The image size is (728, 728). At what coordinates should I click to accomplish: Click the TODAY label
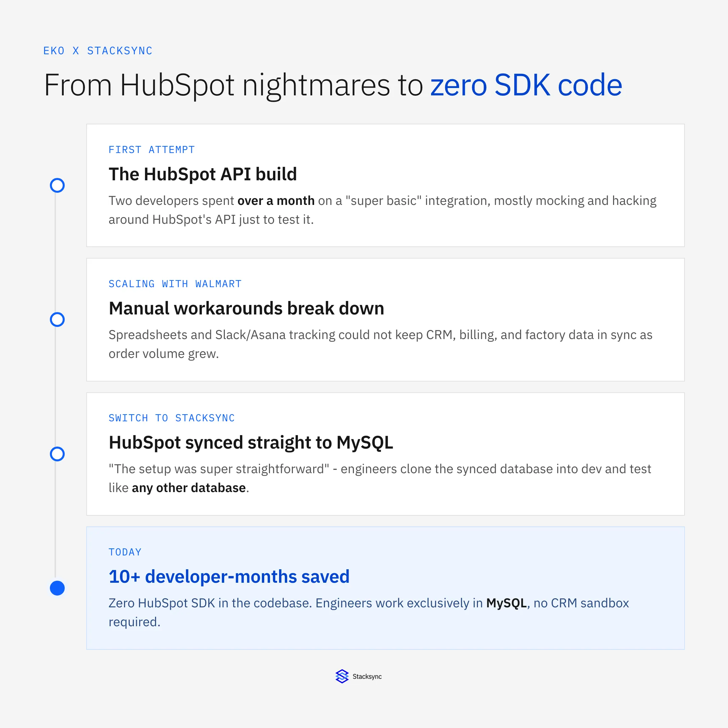tap(125, 552)
